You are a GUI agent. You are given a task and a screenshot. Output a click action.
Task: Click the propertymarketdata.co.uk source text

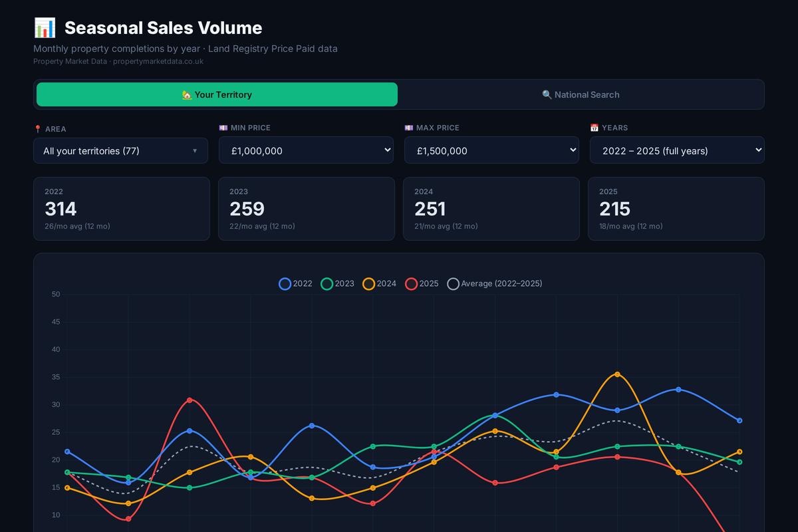158,61
